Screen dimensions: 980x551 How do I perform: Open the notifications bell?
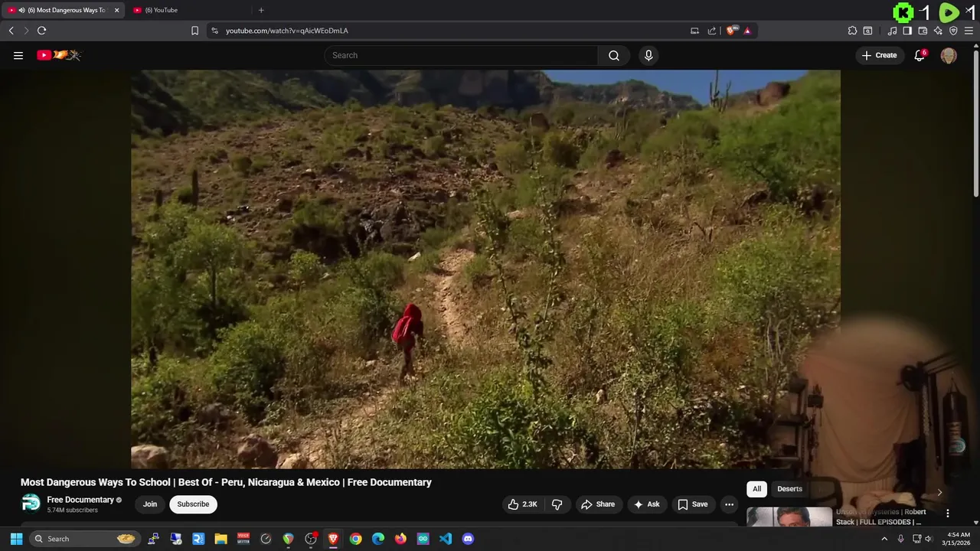coord(920,55)
